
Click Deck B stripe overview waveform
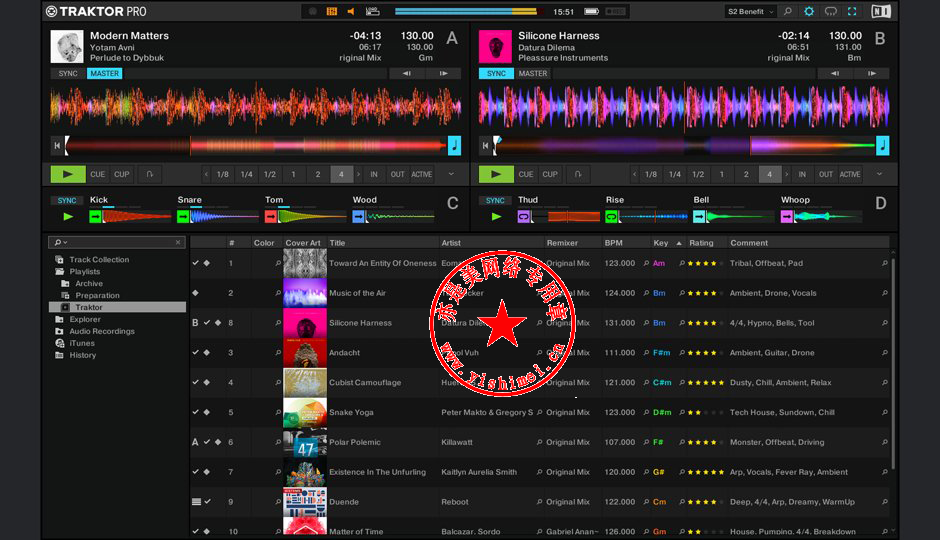(684, 146)
